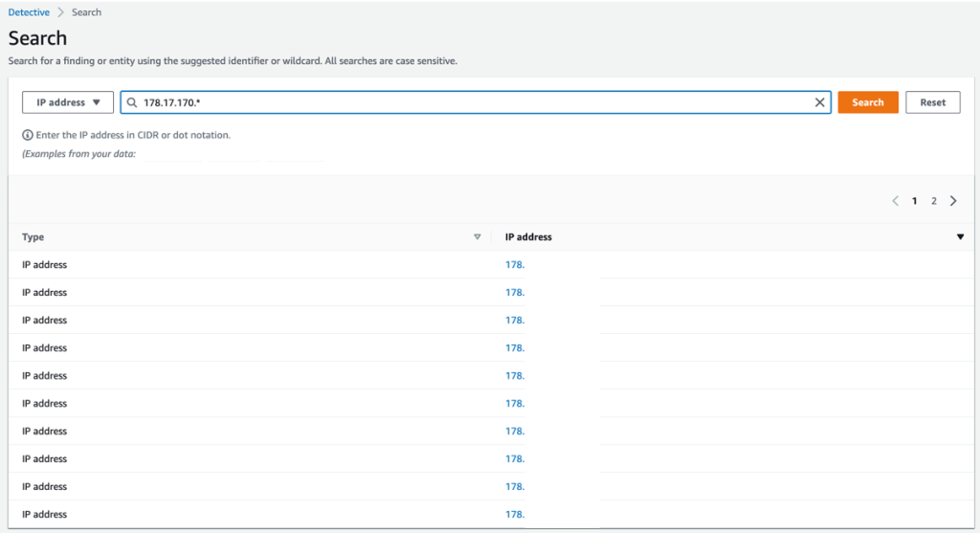
Task: Click the magnifier icon in the search field
Action: (x=132, y=102)
